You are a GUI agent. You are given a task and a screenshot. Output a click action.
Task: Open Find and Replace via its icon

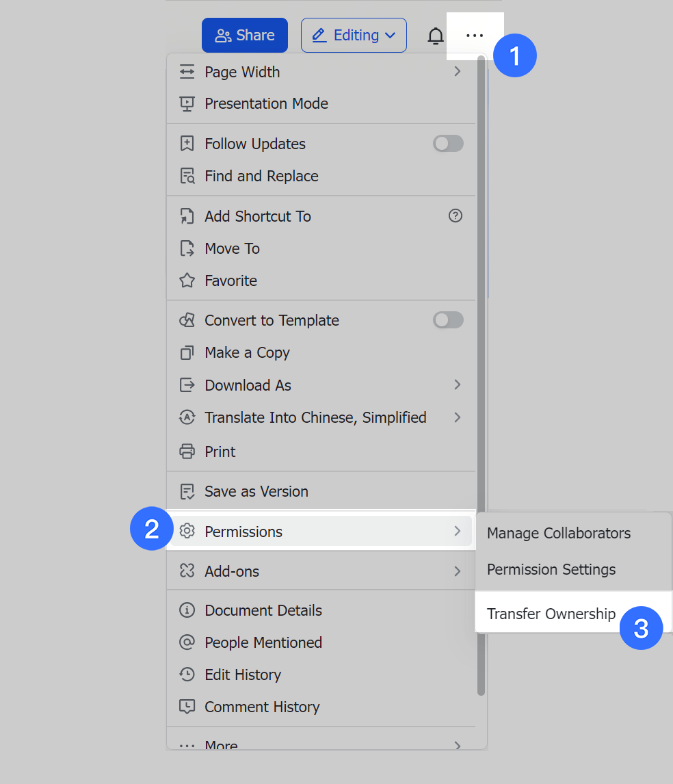(x=187, y=176)
